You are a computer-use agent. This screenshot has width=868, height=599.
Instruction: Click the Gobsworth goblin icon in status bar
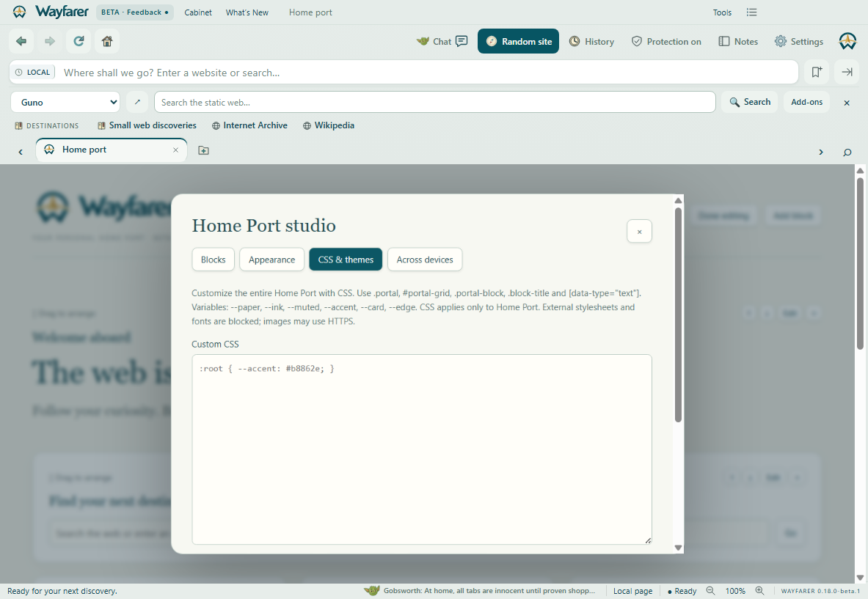(371, 591)
